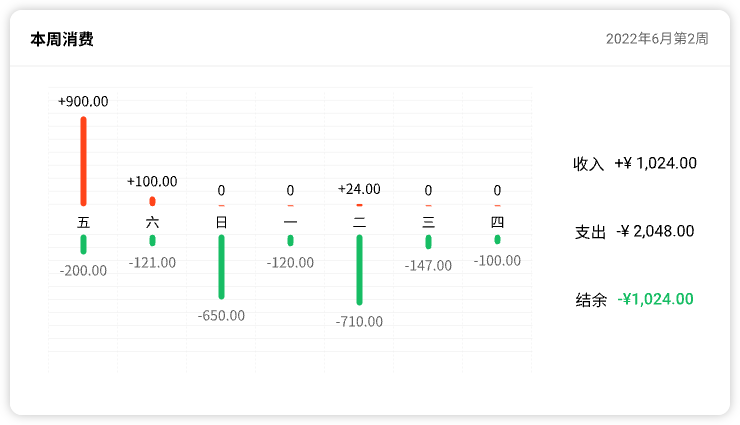Click the +24.00 income label for Tuesday
The image size is (740, 425).
[359, 189]
